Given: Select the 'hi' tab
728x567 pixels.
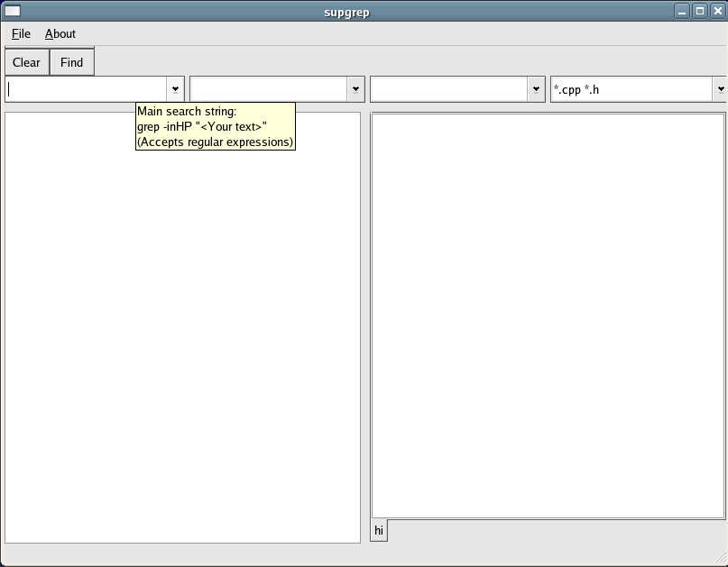Looking at the screenshot, I should point(379,531).
